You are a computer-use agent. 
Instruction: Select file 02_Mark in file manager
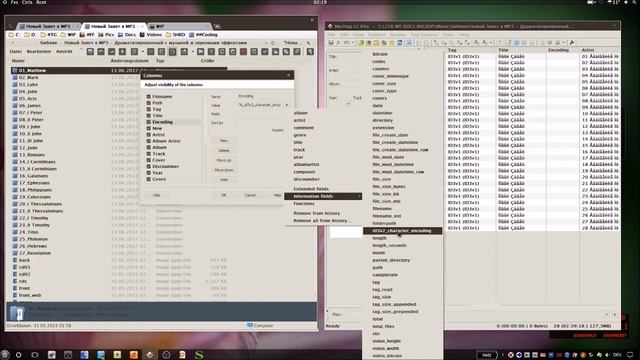(29, 78)
